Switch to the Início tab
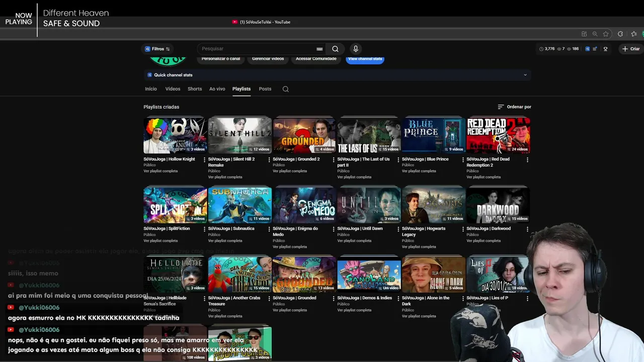The width and height of the screenshot is (644, 362). pos(151,89)
